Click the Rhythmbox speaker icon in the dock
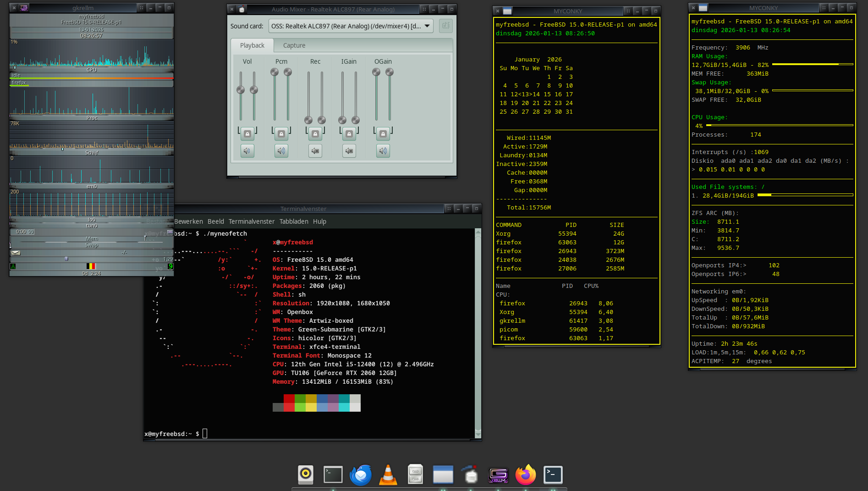868x491 pixels. pos(306,475)
